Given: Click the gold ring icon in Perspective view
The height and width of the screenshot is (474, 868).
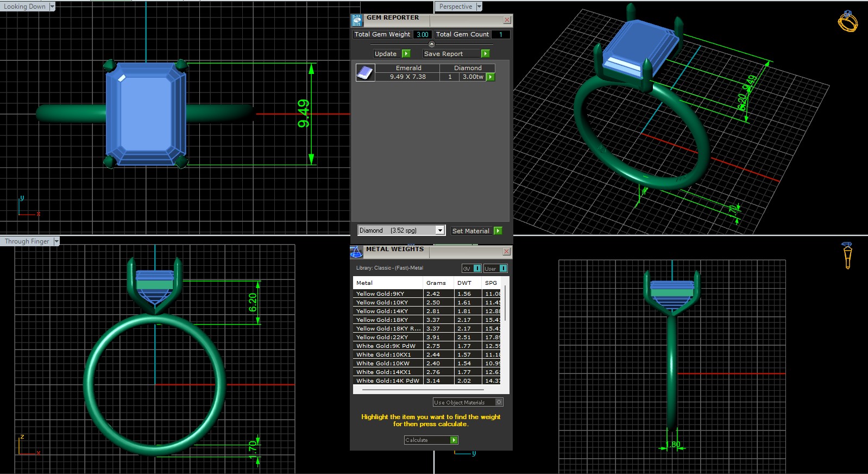Looking at the screenshot, I should (847, 22).
